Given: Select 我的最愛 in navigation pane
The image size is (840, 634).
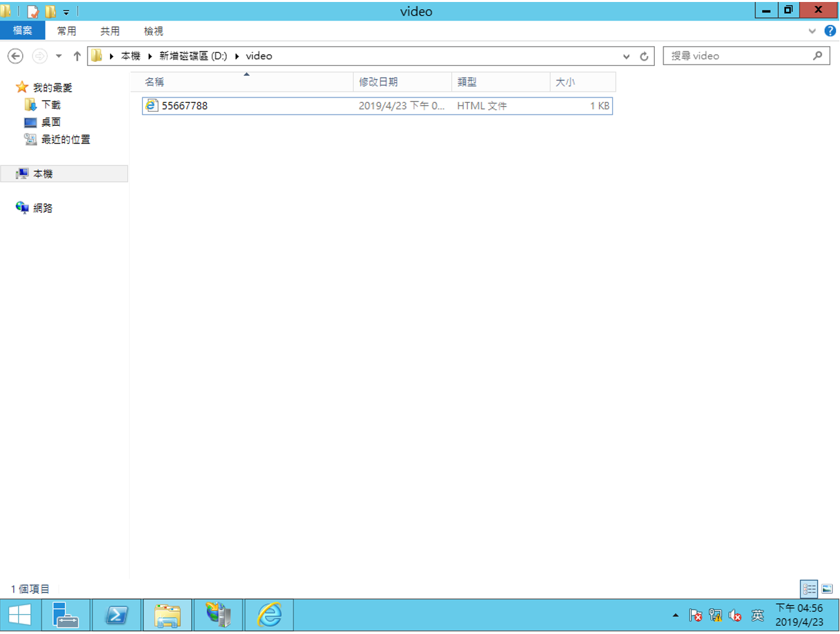Looking at the screenshot, I should (52, 88).
